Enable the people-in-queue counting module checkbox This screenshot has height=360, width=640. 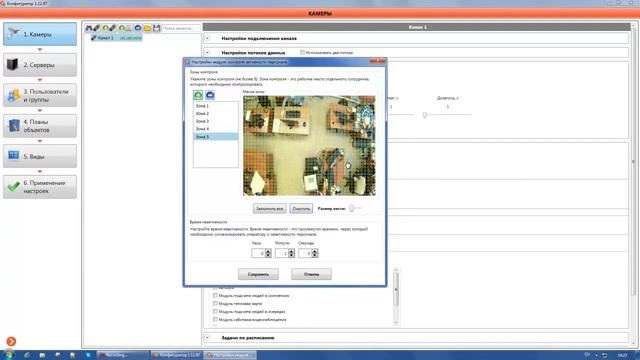coord(215,311)
